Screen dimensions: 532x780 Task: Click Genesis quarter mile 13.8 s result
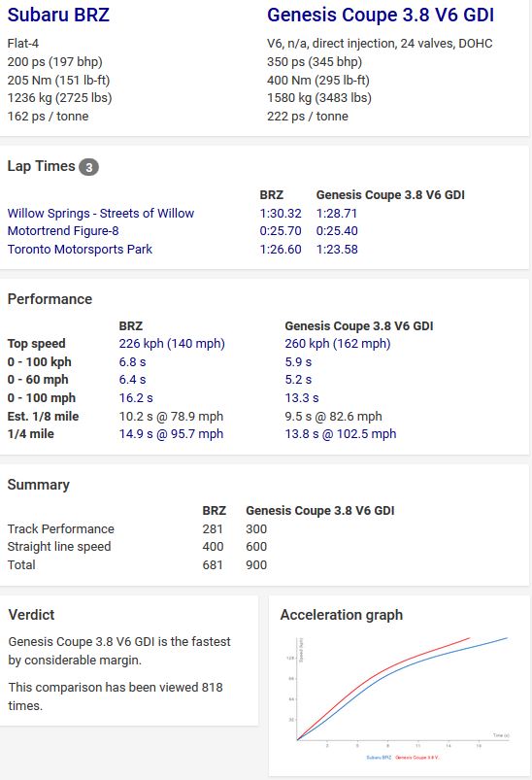(x=341, y=434)
